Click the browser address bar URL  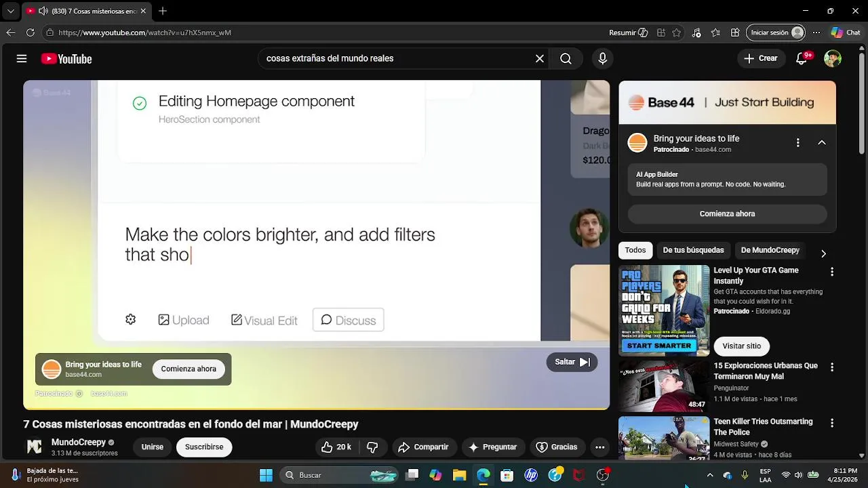point(144,33)
